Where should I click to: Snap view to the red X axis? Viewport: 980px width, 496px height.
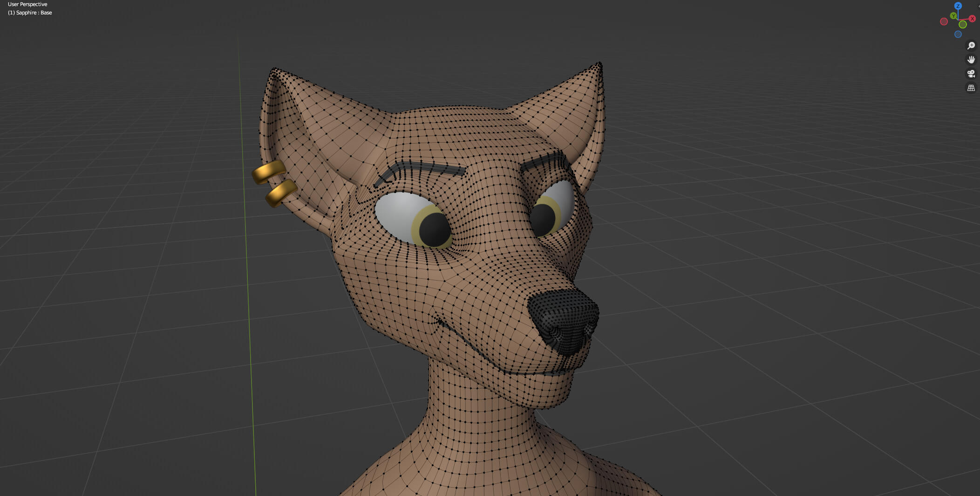click(972, 19)
